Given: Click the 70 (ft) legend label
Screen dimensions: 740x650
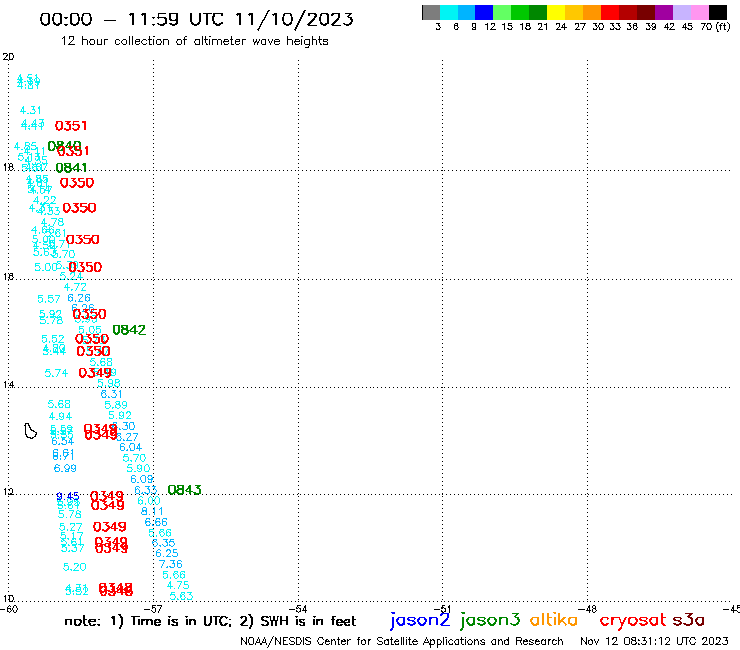Looking at the screenshot, I should point(715,26).
